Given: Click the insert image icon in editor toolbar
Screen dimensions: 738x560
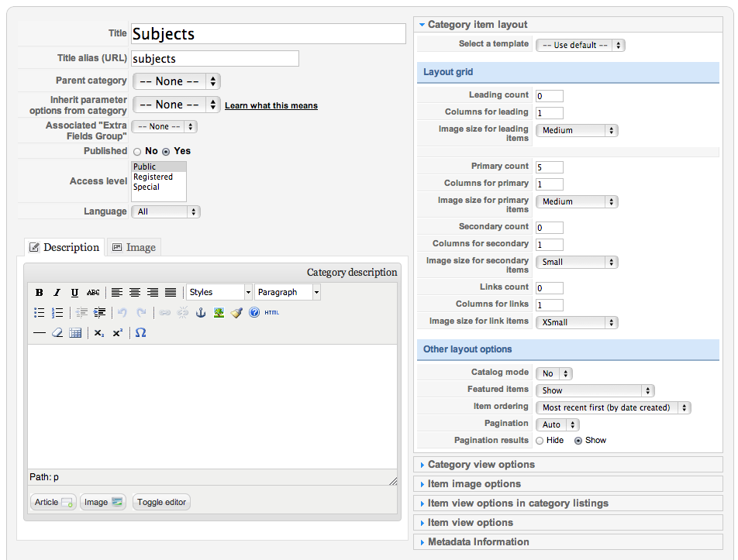Looking at the screenshot, I should click(219, 313).
